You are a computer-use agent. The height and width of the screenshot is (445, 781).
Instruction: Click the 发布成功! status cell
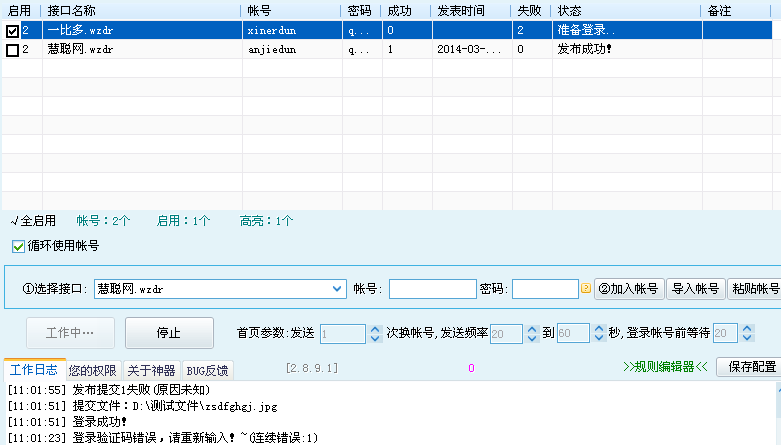coord(627,49)
